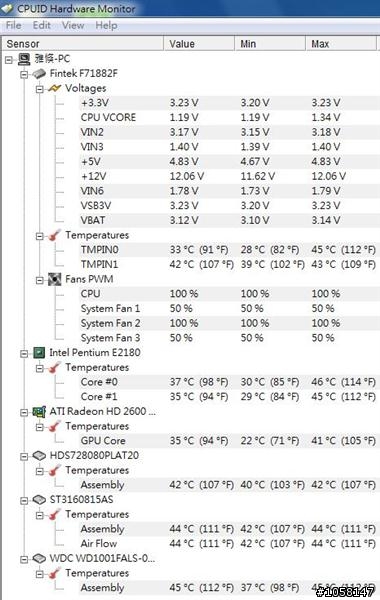Viewport: 380px width, 600px height.
Task: Select the CPU VCORE voltage row
Action: (228, 117)
